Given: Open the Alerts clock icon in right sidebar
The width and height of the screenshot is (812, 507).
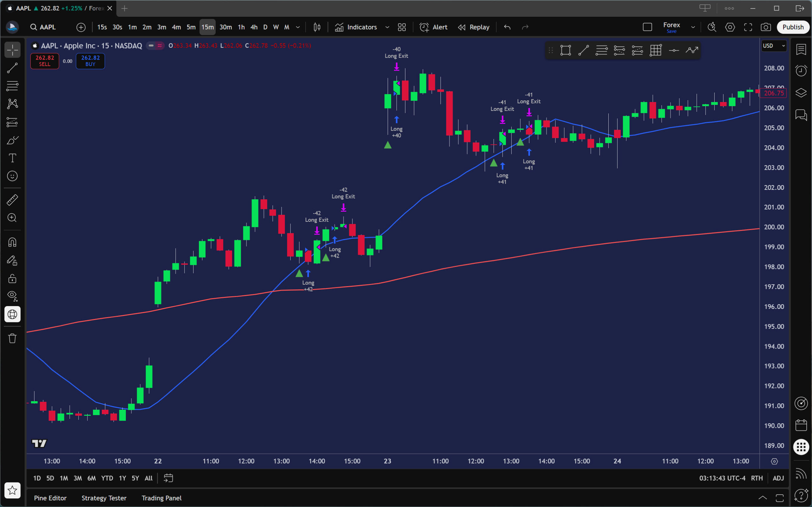Looking at the screenshot, I should tap(801, 70).
